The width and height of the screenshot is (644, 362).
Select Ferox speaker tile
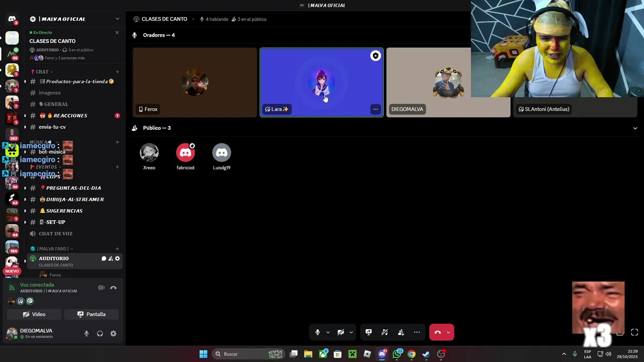(195, 82)
